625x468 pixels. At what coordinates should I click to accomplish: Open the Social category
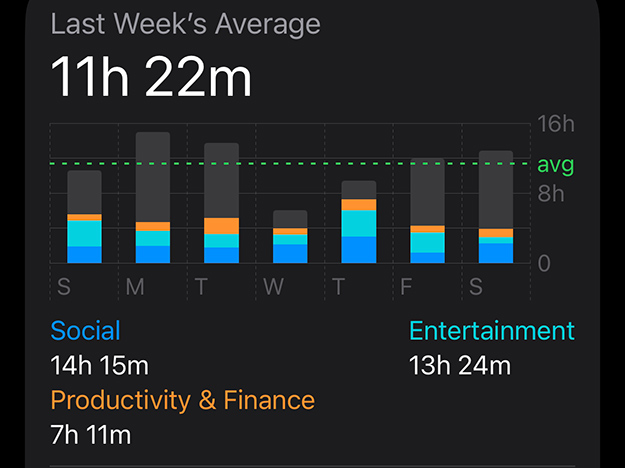point(86,331)
